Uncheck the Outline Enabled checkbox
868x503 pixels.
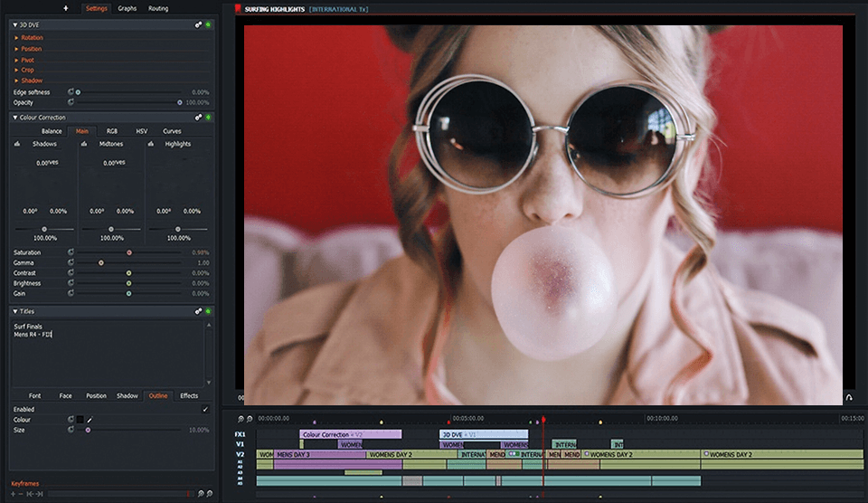coord(205,409)
